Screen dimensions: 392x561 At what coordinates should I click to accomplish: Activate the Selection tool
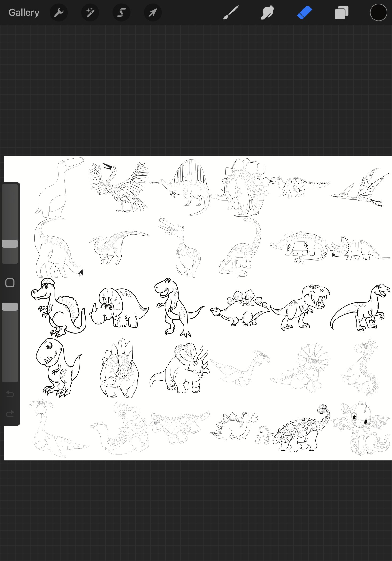click(x=121, y=12)
